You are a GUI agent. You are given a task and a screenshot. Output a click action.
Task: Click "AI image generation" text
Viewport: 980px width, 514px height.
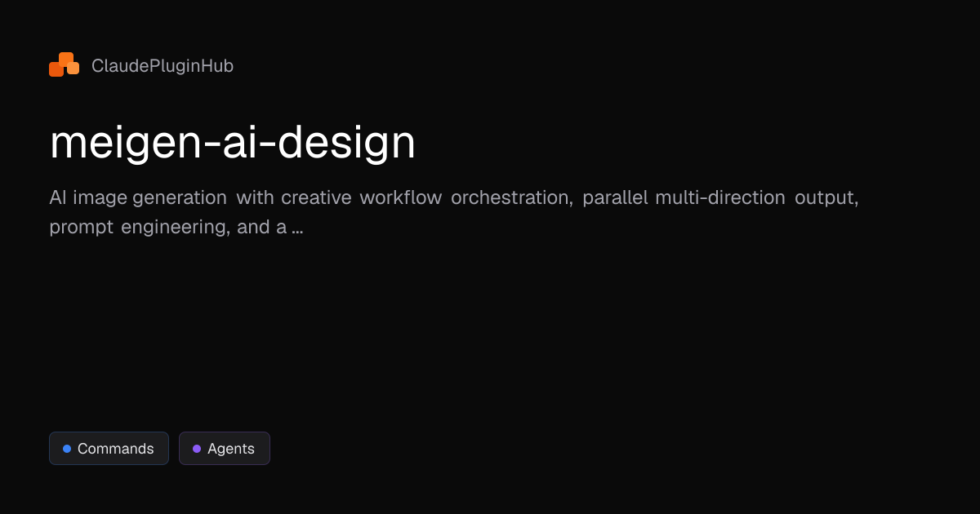(x=137, y=198)
